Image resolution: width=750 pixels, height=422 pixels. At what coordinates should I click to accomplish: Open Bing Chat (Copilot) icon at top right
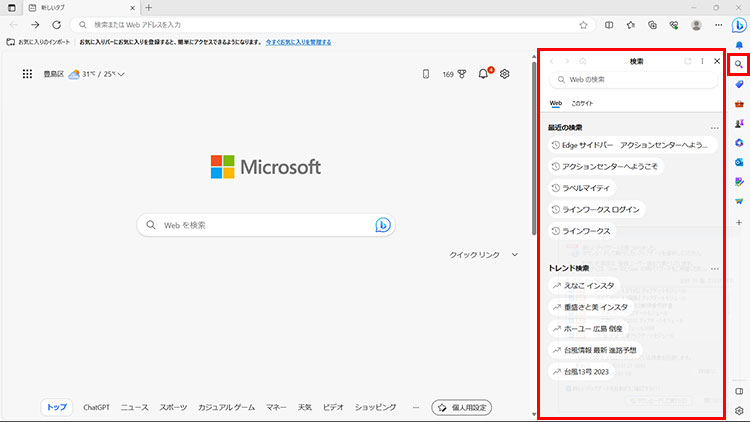(739, 25)
